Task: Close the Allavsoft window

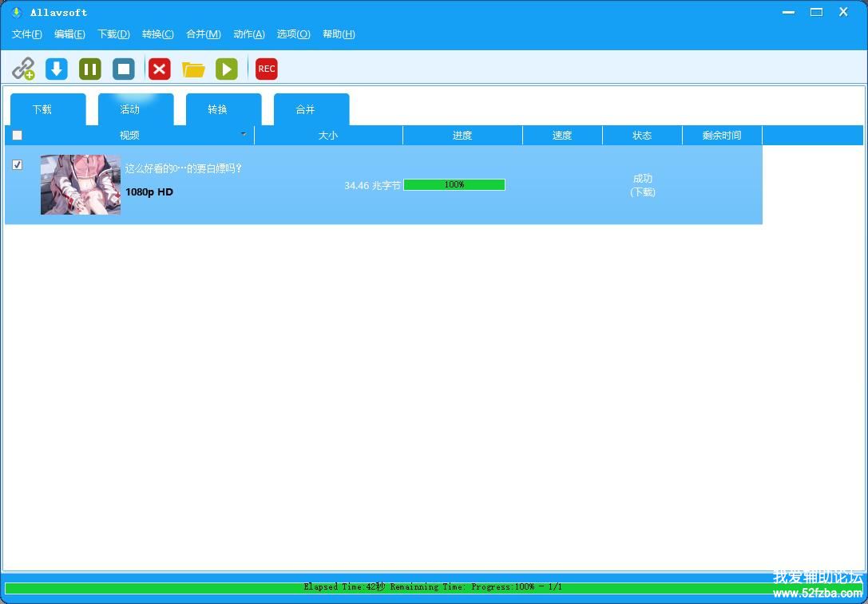Action: [843, 12]
